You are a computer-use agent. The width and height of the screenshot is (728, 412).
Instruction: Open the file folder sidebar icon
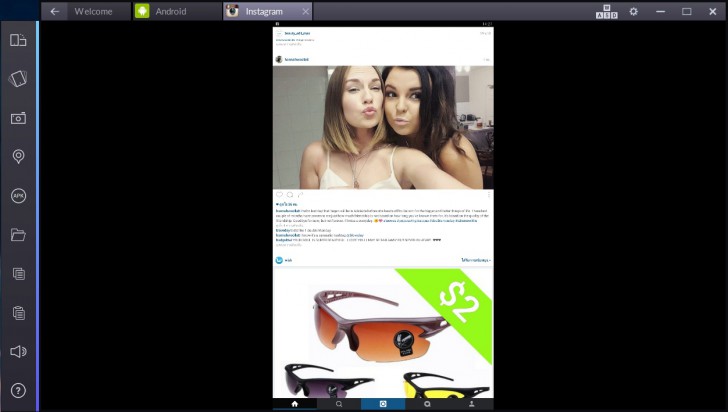pos(18,235)
